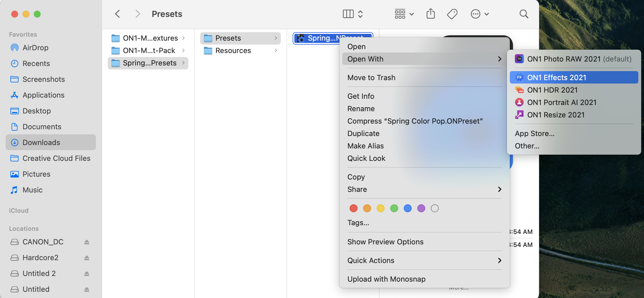Image resolution: width=644 pixels, height=298 pixels.
Task: Open the Resources folder
Action: pyautogui.click(x=233, y=51)
